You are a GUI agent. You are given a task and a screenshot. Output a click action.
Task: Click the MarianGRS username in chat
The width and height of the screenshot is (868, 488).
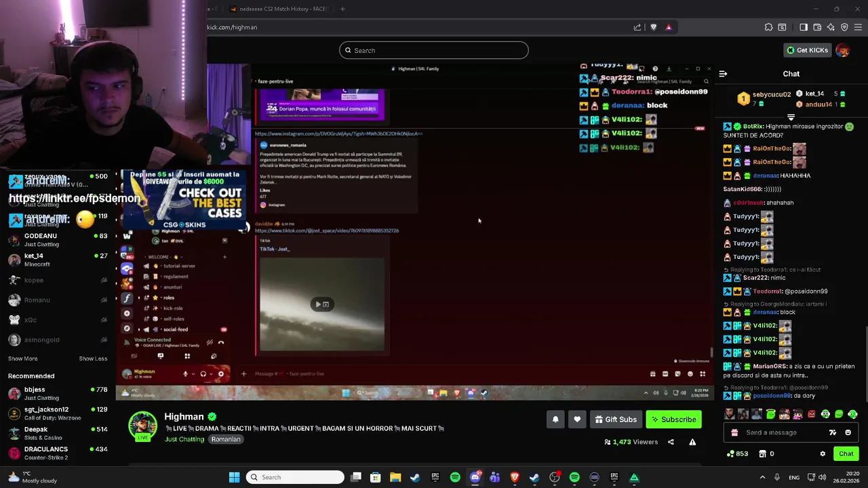pos(769,367)
